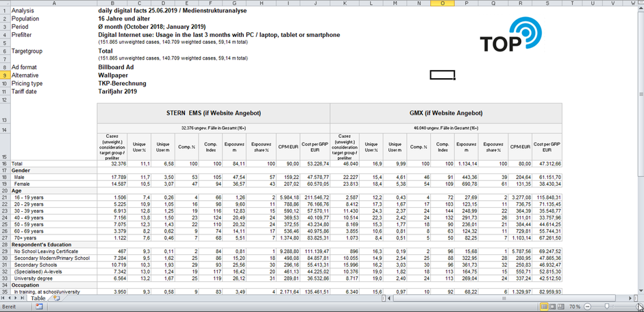Open the Table sheet tab
The height and width of the screenshot is (312, 644).
[x=38, y=298]
